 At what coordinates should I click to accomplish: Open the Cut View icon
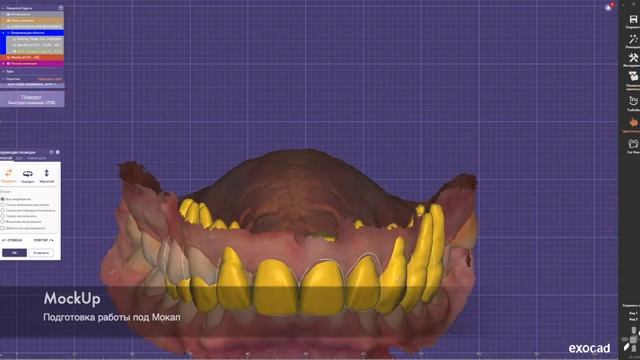[x=633, y=144]
